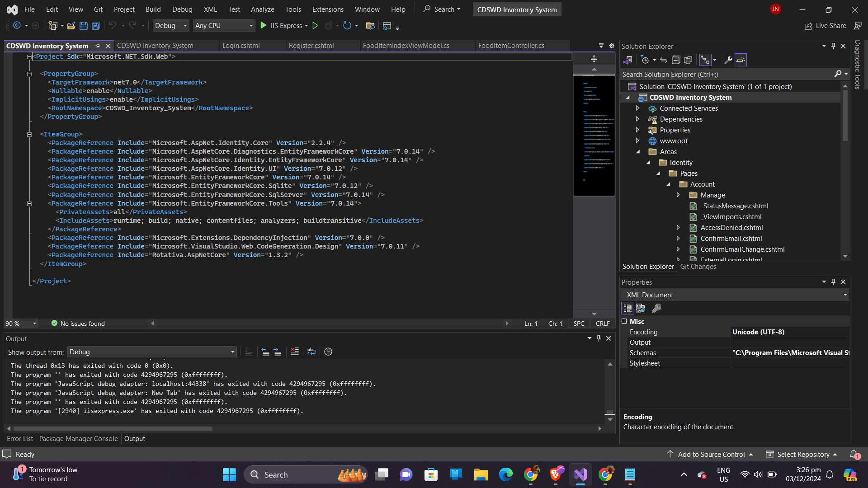This screenshot has height=488, width=868.
Task: Click the Search Solution Explorer input field
Action: (x=727, y=74)
